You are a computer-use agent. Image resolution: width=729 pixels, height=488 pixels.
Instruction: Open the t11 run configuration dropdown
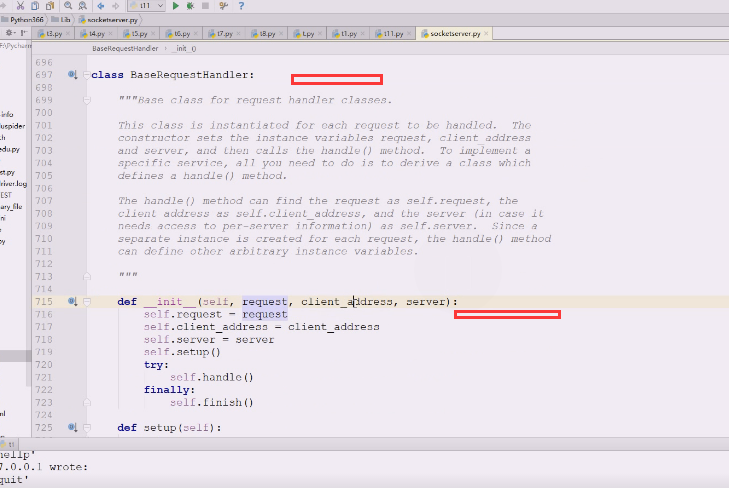point(146,6)
